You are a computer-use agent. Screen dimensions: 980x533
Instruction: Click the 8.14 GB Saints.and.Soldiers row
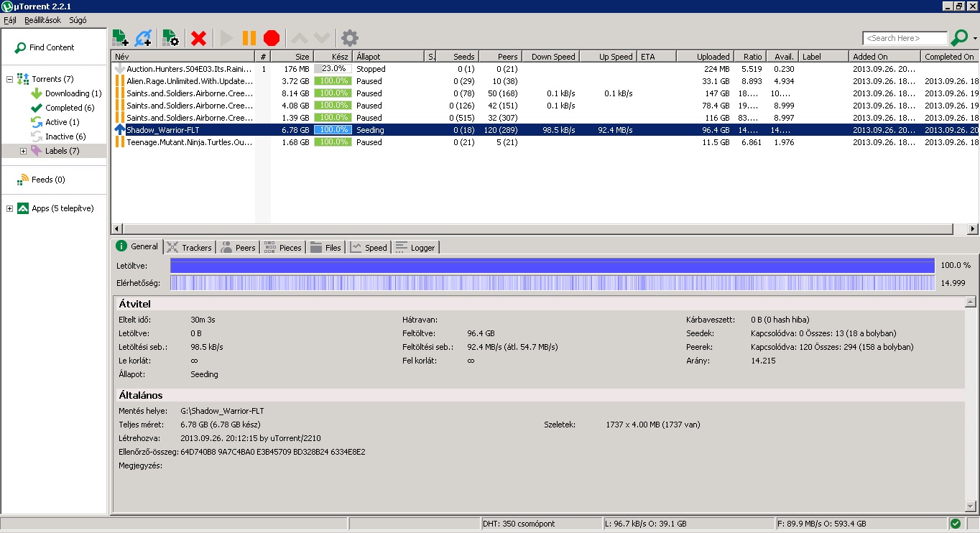(x=545, y=93)
